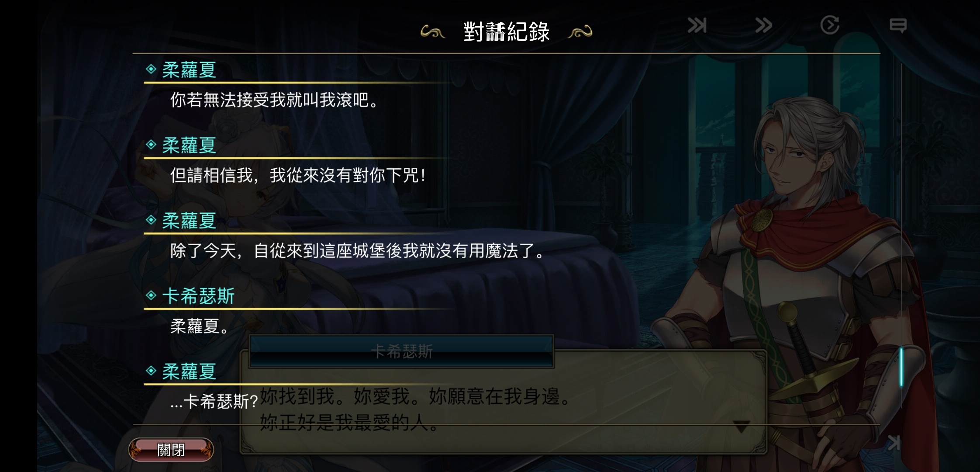Click the 柔蘿夏。 reply line

click(200, 326)
